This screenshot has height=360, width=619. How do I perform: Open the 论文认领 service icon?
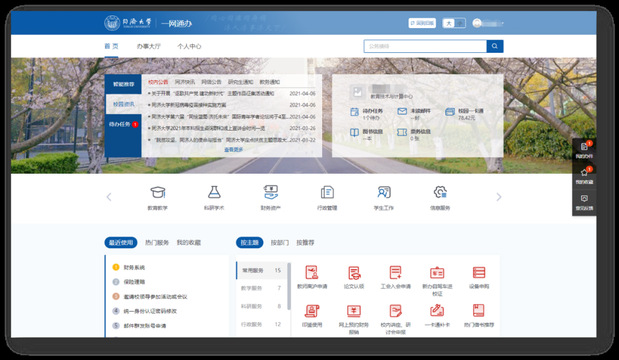coord(354,272)
